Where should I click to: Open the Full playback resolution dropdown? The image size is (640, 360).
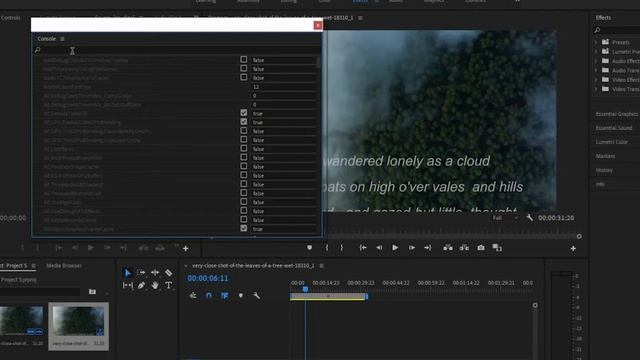(x=505, y=218)
